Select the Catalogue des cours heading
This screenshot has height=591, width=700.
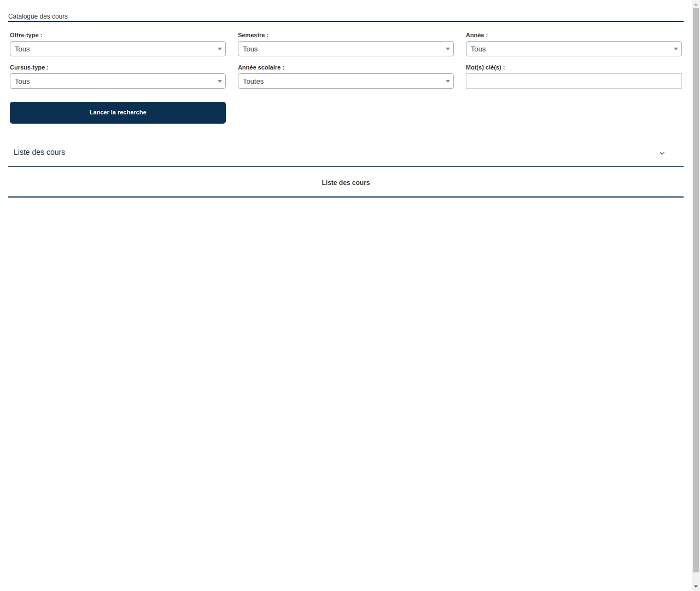pos(38,16)
